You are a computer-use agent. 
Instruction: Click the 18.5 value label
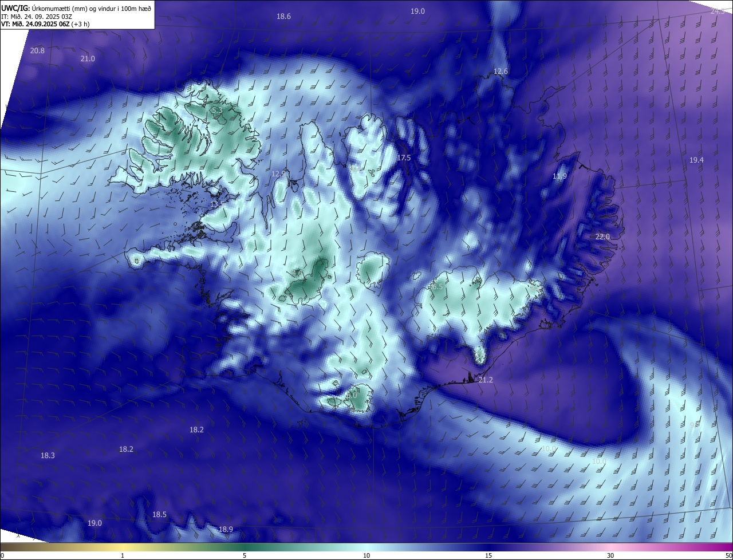click(x=159, y=515)
